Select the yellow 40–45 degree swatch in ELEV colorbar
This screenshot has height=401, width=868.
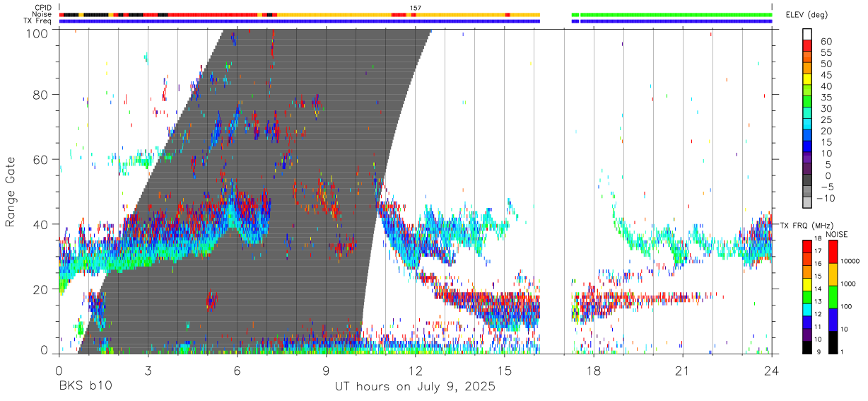pyautogui.click(x=807, y=80)
